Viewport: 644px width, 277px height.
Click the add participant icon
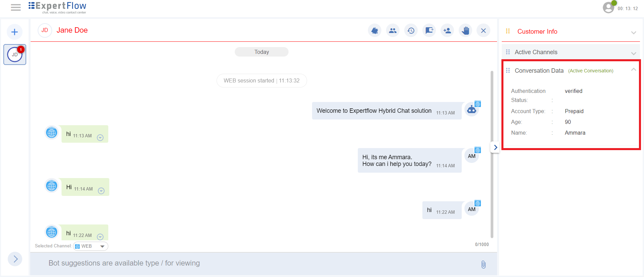[x=447, y=31]
